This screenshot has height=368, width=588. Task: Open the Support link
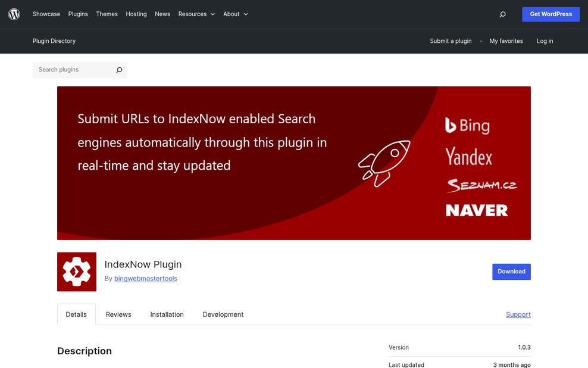click(518, 314)
